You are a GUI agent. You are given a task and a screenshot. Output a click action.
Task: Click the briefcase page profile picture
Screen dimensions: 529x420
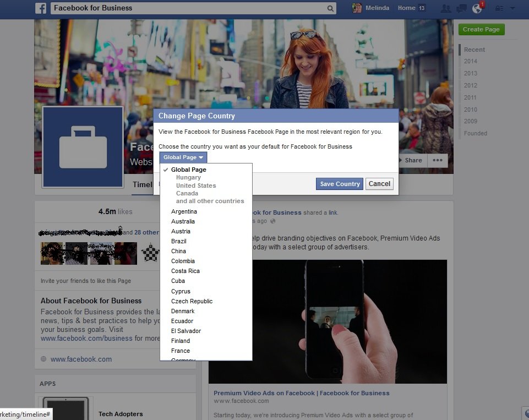pos(83,147)
